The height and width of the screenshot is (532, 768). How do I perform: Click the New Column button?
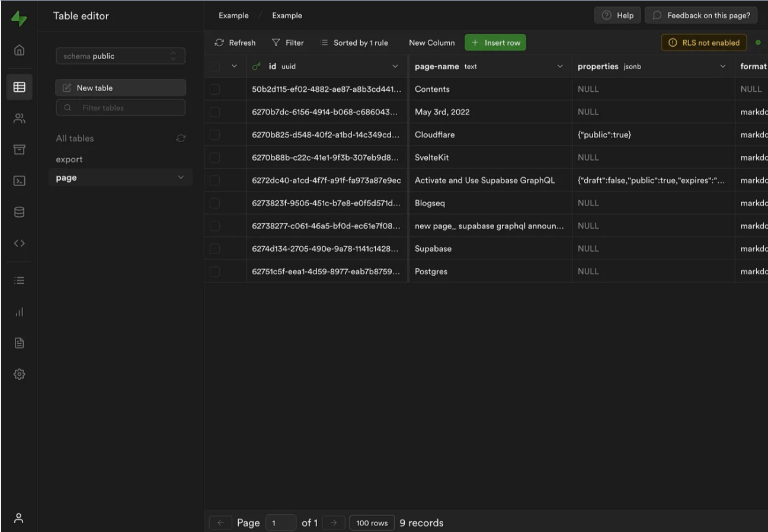click(x=432, y=43)
